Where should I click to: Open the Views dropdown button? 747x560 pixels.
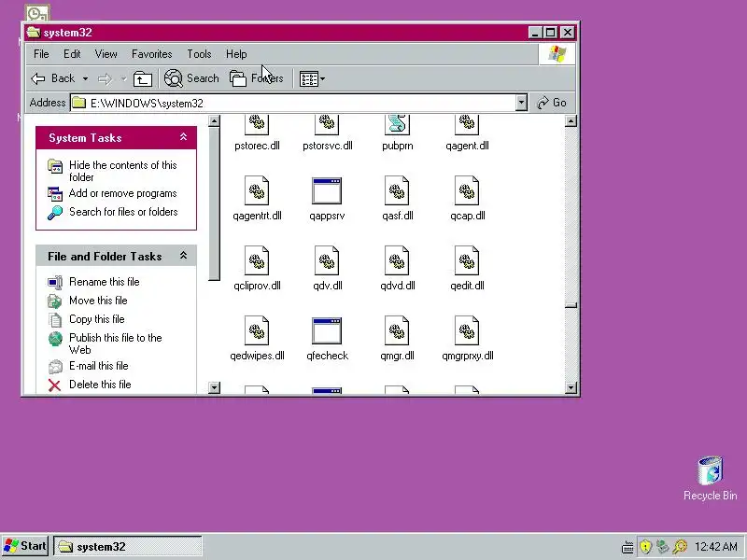[312, 78]
